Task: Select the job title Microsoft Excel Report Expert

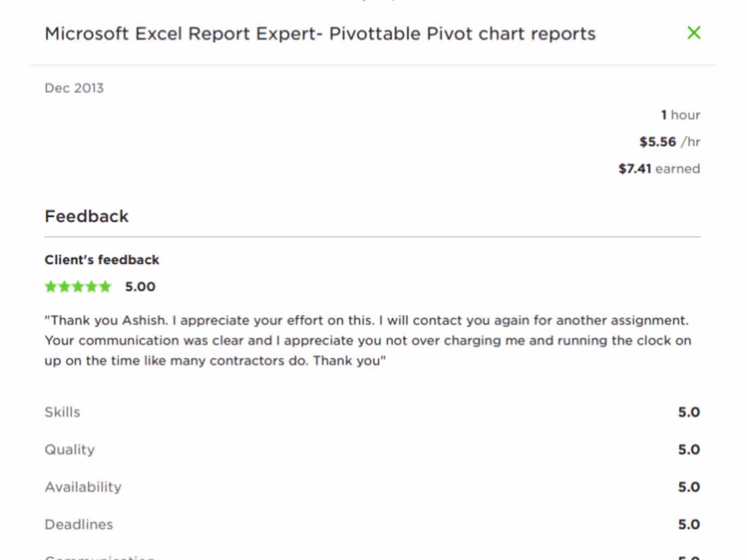Action: tap(319, 33)
